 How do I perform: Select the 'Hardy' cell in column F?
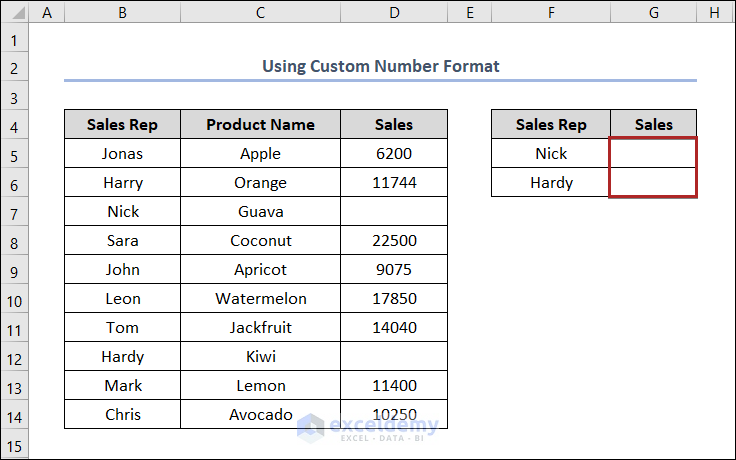[551, 183]
